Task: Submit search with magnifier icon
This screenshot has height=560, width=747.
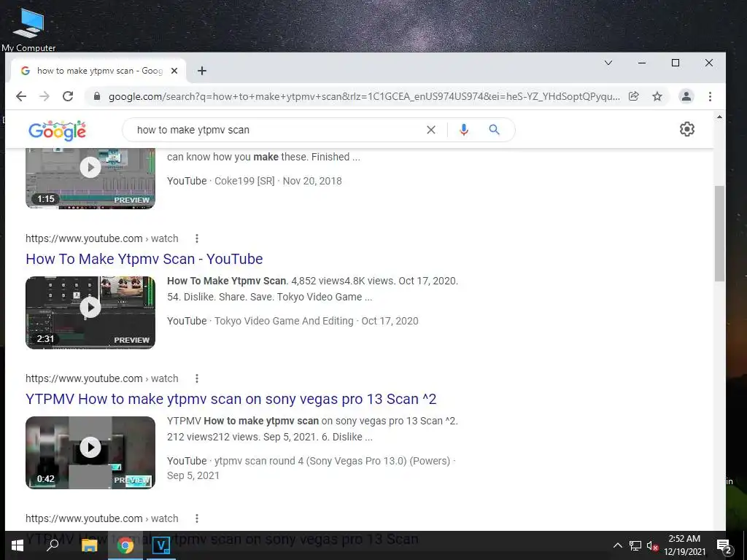Action: click(x=495, y=130)
